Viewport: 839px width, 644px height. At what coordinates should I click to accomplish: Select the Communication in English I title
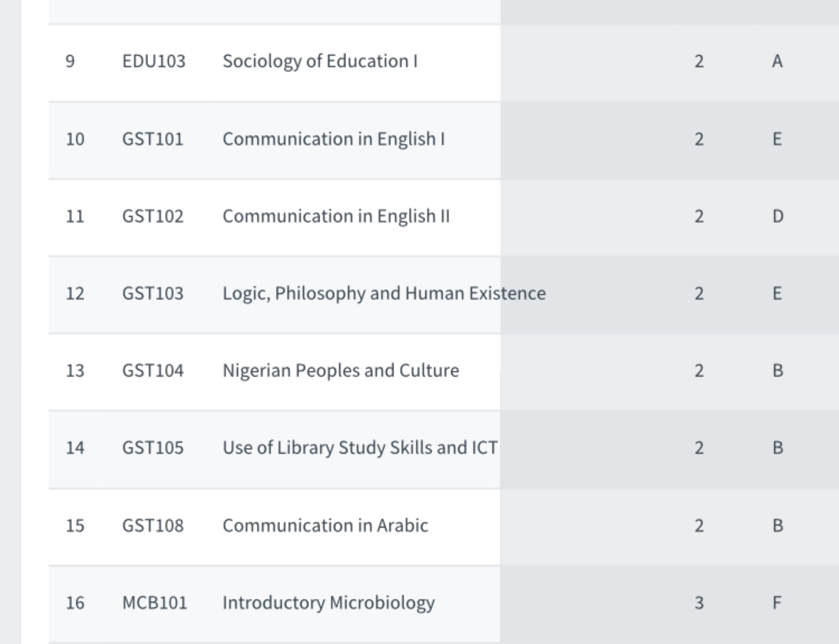click(334, 139)
